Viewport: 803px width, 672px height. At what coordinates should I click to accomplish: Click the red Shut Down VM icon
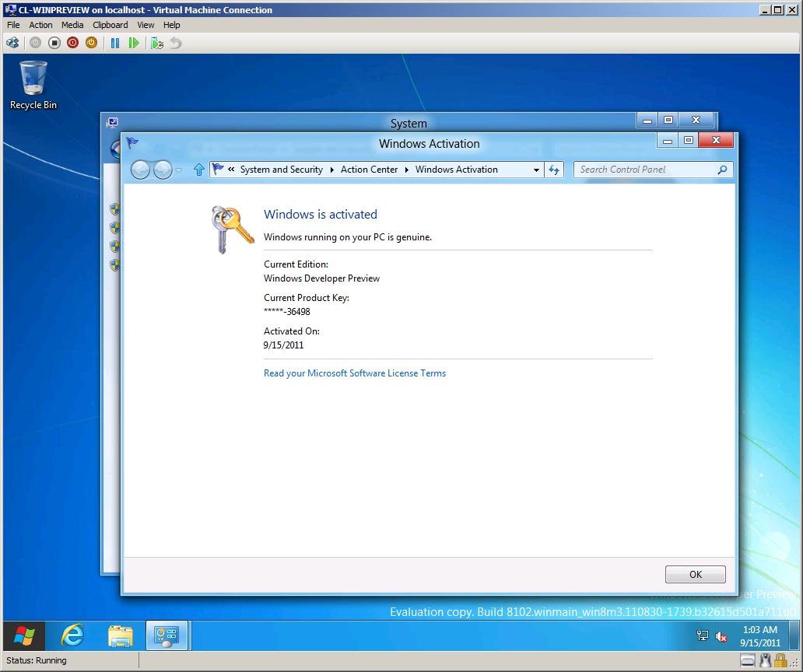[72, 43]
